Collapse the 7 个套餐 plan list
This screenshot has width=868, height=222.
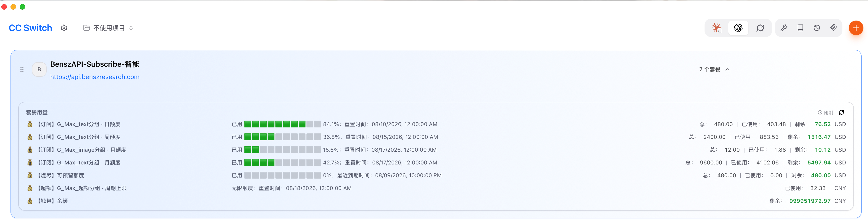click(714, 69)
